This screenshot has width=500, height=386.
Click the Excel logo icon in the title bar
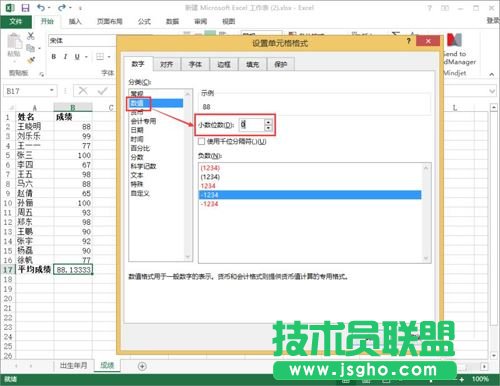[10, 7]
